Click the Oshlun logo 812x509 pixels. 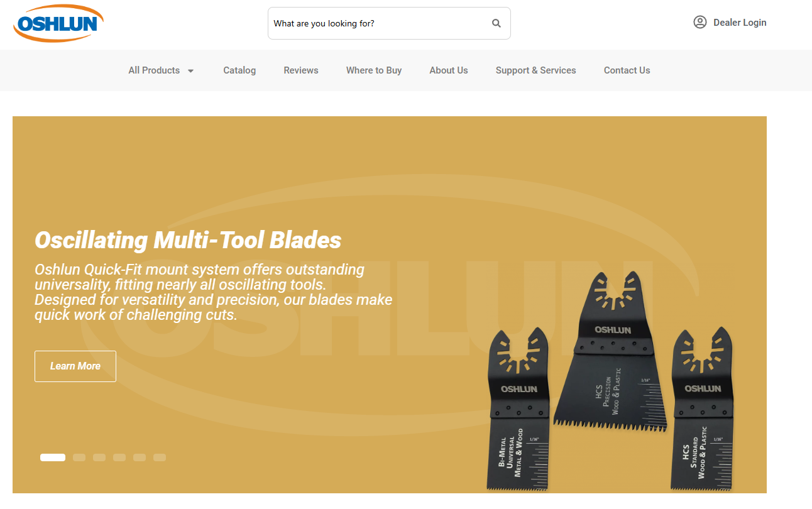[x=58, y=23]
